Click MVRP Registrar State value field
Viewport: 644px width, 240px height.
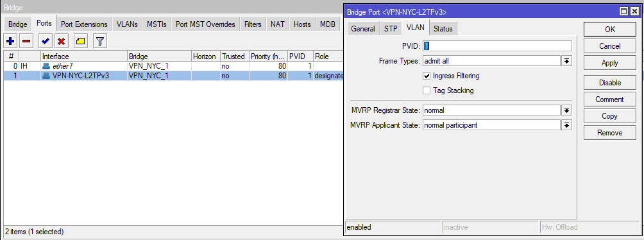pos(491,110)
